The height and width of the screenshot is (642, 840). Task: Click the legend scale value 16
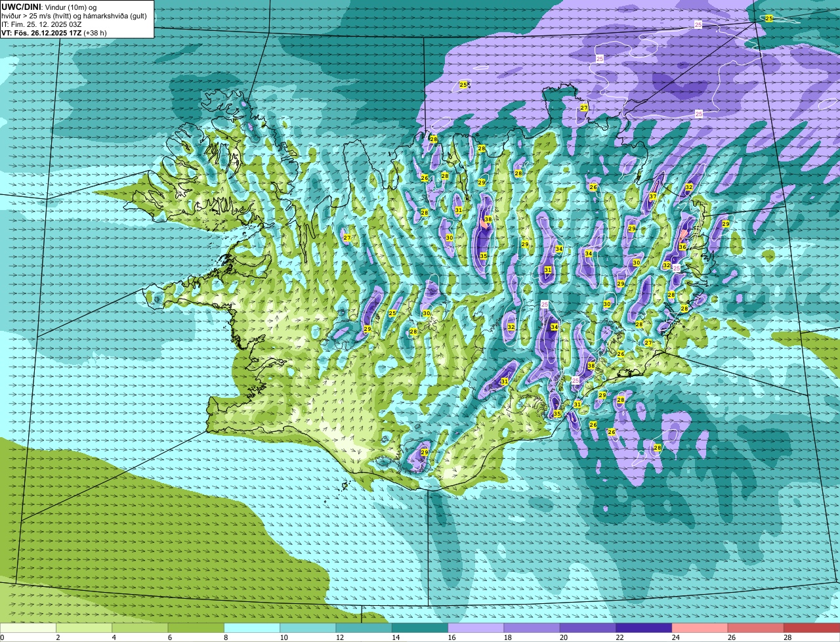[x=451, y=637]
